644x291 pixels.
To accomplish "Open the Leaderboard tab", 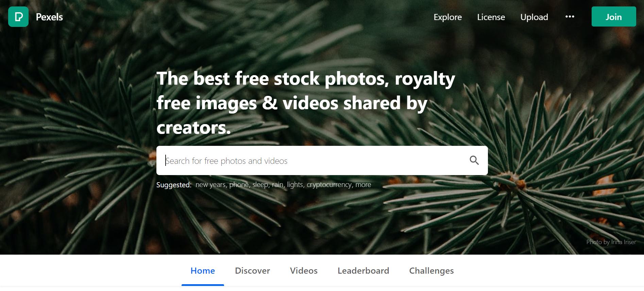I will (x=363, y=271).
